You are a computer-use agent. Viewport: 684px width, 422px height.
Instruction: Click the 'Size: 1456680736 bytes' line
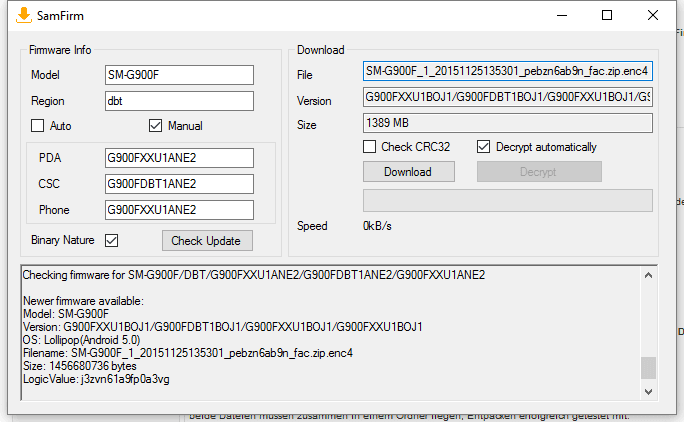pos(80,366)
